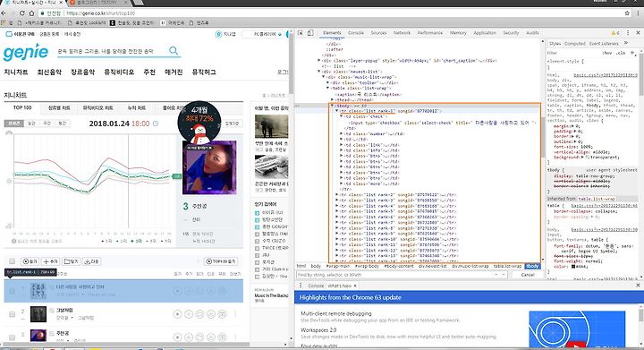Play song ranked 2 with play icon
Screen dimensions: 644x350
coord(177,314)
